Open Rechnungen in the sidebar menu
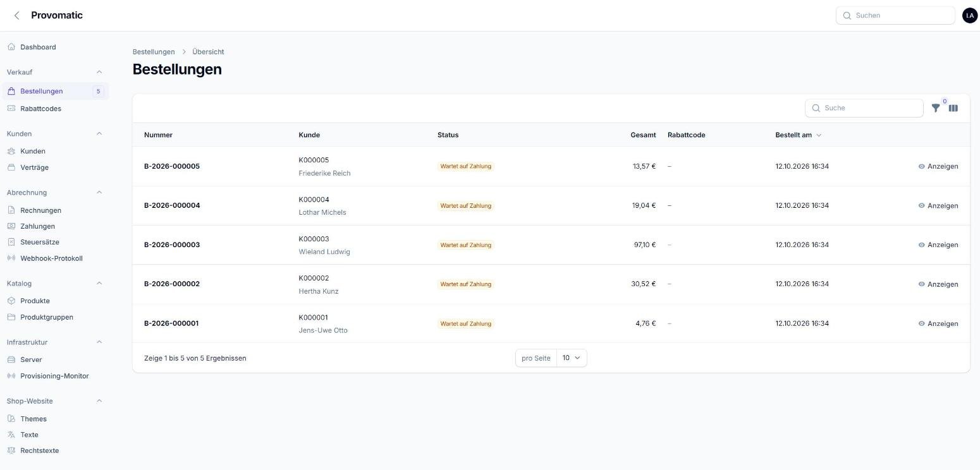The width and height of the screenshot is (980, 470). click(x=40, y=210)
